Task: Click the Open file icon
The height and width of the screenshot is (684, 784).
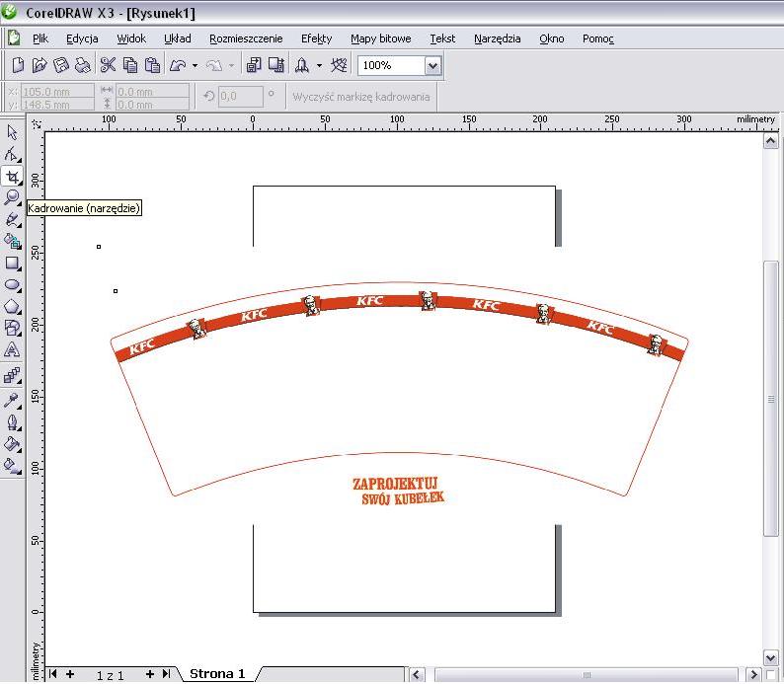Action: click(39, 65)
